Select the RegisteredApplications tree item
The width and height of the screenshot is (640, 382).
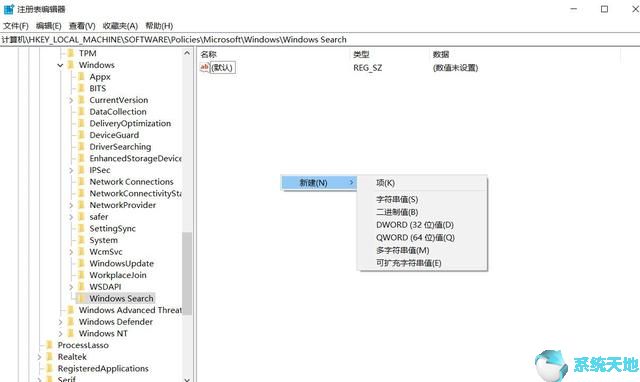pos(103,369)
